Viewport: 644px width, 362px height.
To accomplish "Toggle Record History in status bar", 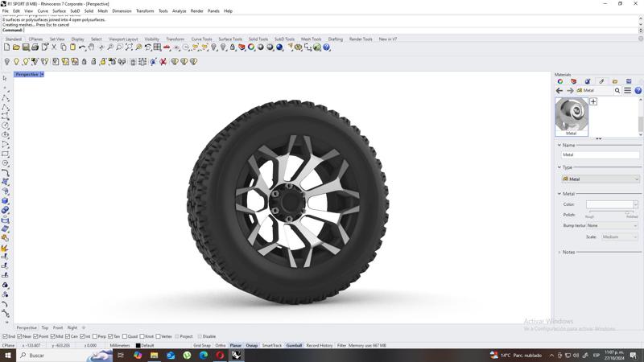I will pyautogui.click(x=319, y=346).
